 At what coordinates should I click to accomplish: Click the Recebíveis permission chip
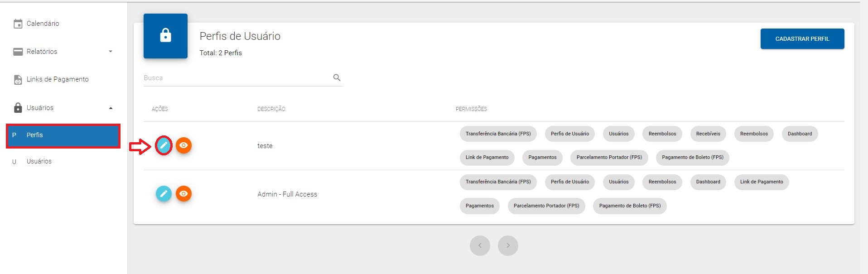pos(708,134)
